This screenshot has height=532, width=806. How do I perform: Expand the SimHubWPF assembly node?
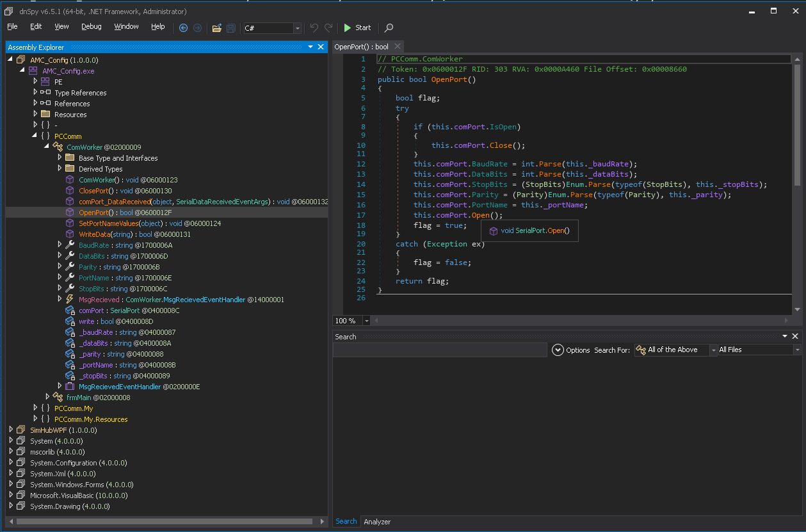(11, 430)
